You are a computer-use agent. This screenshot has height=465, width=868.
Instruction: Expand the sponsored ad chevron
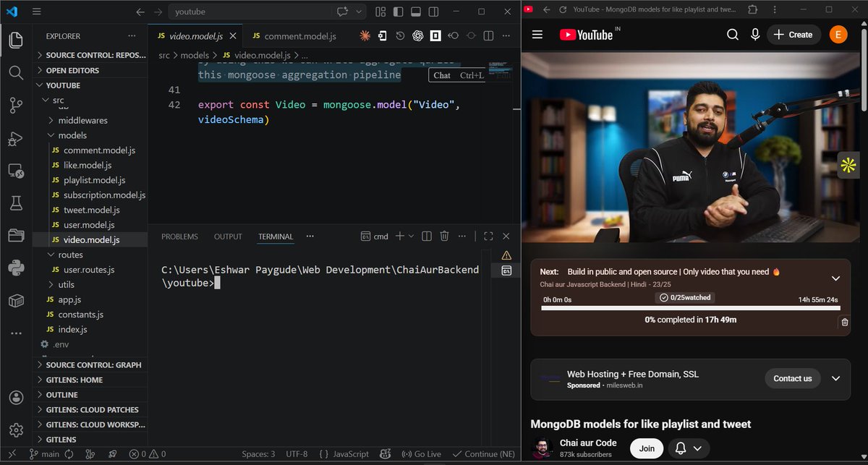[835, 378]
